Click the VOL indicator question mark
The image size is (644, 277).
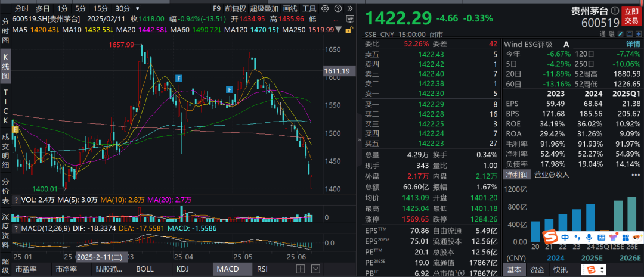[x=16, y=200]
